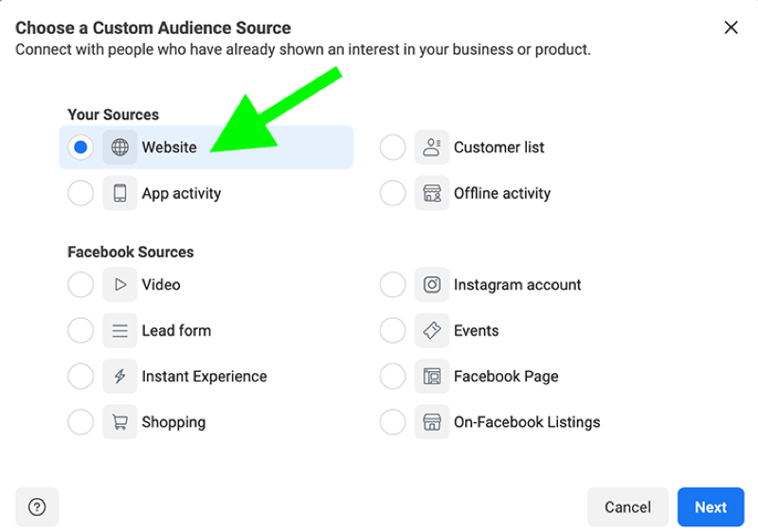Click the Next button
Image resolution: width=758 pixels, height=532 pixels.
pyautogui.click(x=711, y=506)
